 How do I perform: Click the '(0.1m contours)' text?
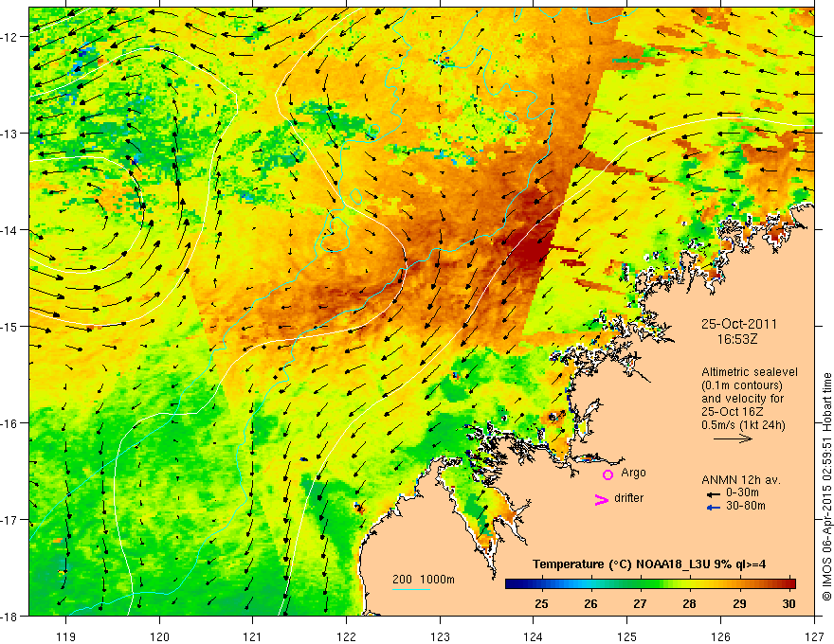tap(741, 385)
